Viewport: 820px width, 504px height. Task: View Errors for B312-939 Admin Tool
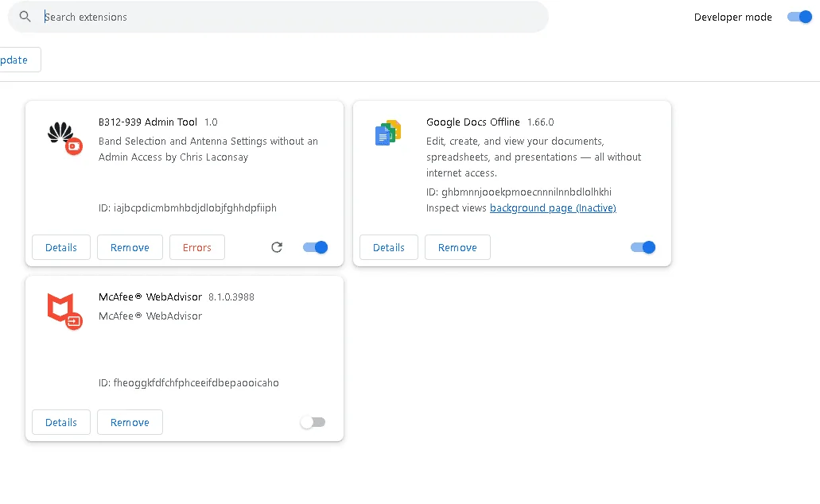(x=197, y=247)
